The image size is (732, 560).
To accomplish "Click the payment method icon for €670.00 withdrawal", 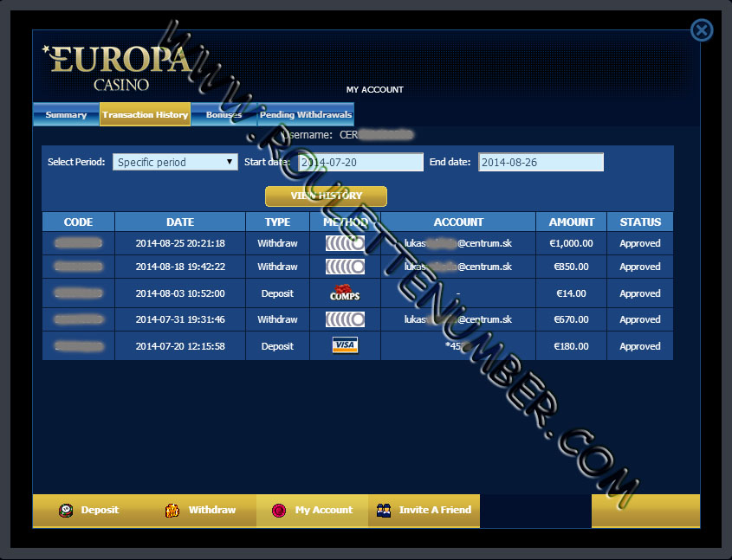I will point(345,319).
